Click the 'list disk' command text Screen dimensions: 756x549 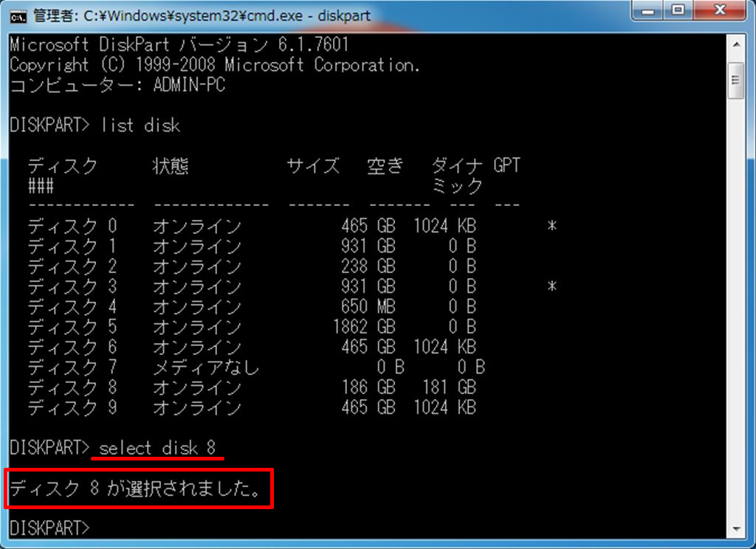tap(141, 125)
